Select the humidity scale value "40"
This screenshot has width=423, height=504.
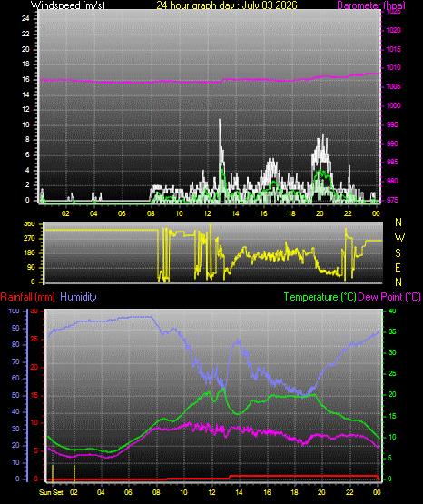click(x=15, y=411)
